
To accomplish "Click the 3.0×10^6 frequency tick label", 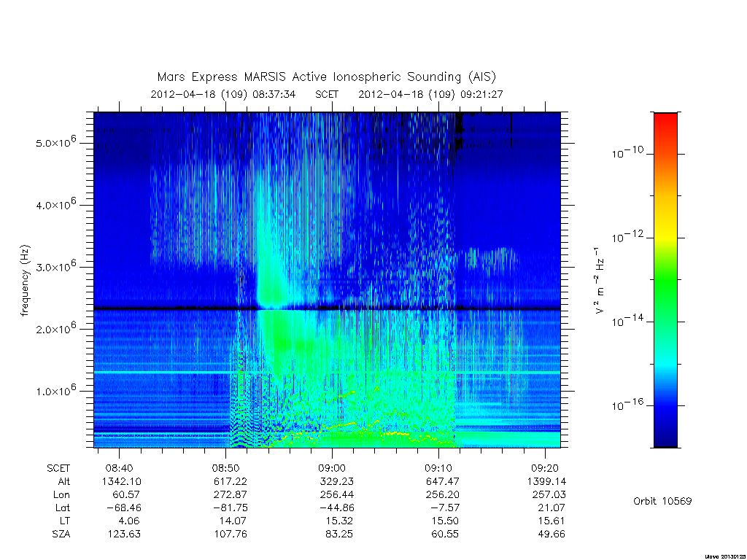I will click(55, 265).
